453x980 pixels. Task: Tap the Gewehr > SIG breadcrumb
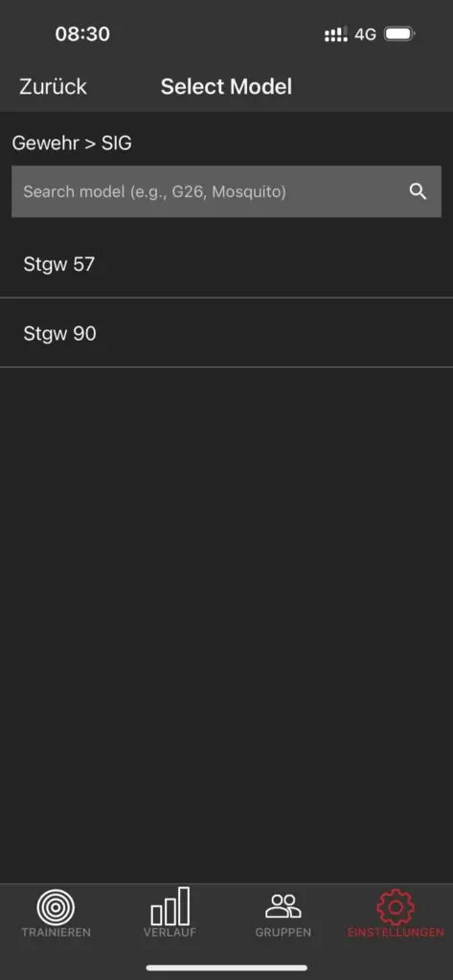pos(72,144)
